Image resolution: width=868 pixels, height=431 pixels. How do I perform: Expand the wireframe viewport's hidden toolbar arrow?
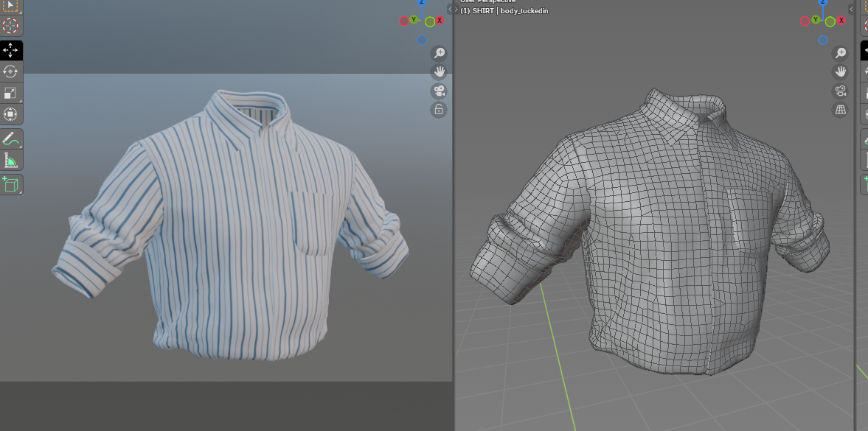456,10
